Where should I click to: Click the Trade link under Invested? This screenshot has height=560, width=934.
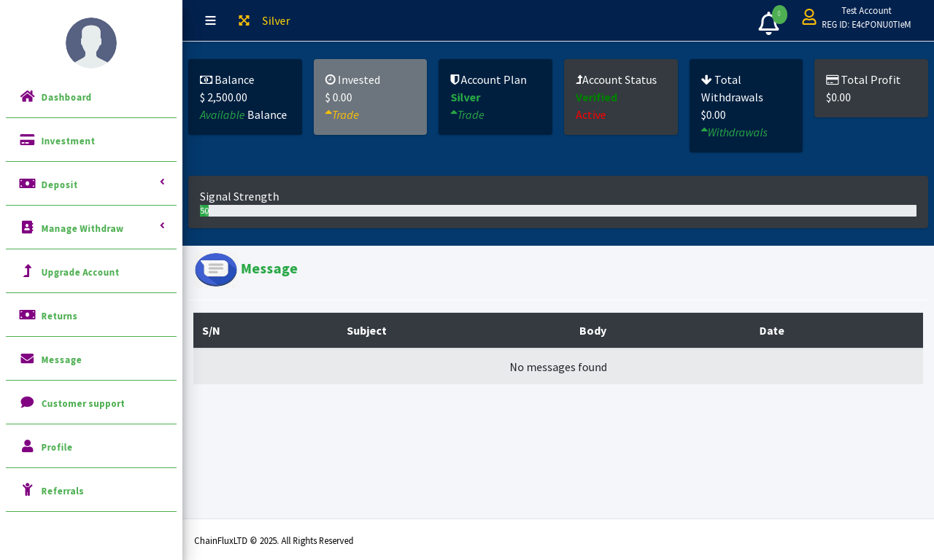(342, 114)
